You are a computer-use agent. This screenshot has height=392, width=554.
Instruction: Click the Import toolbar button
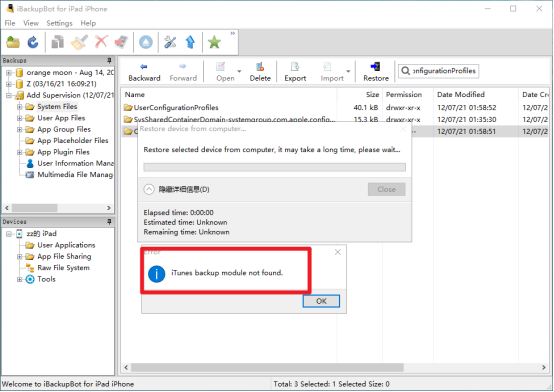[332, 72]
